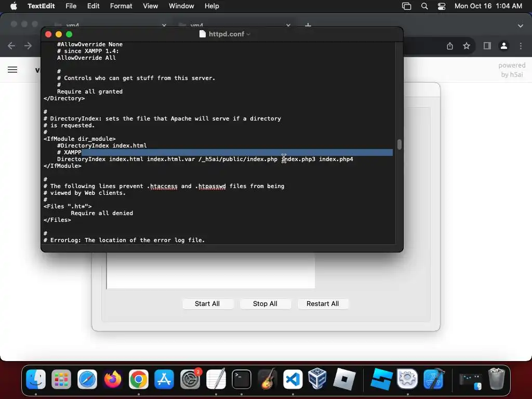Open Terminal from the Dock
Viewport: 532px width, 399px height.
(x=242, y=379)
